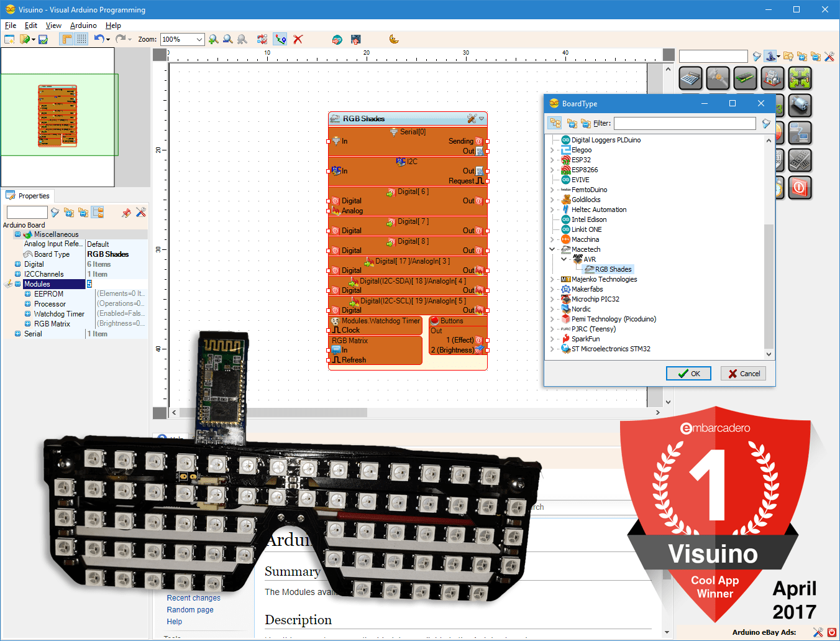Click the Save project disk icon
The image size is (840, 641).
[x=43, y=39]
